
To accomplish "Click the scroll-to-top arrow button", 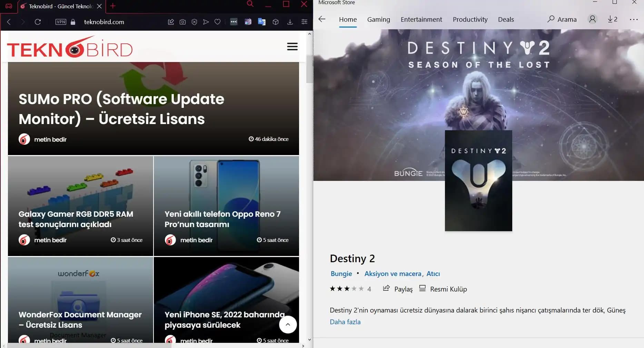I will point(288,325).
